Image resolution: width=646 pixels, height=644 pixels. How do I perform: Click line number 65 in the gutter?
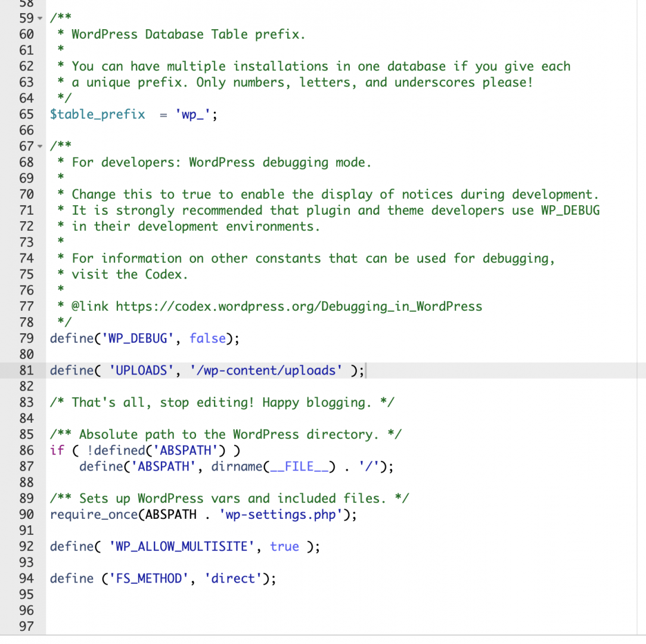click(26, 114)
